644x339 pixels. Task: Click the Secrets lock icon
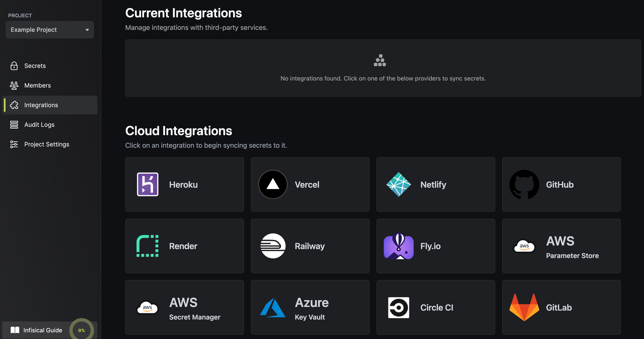tap(14, 66)
